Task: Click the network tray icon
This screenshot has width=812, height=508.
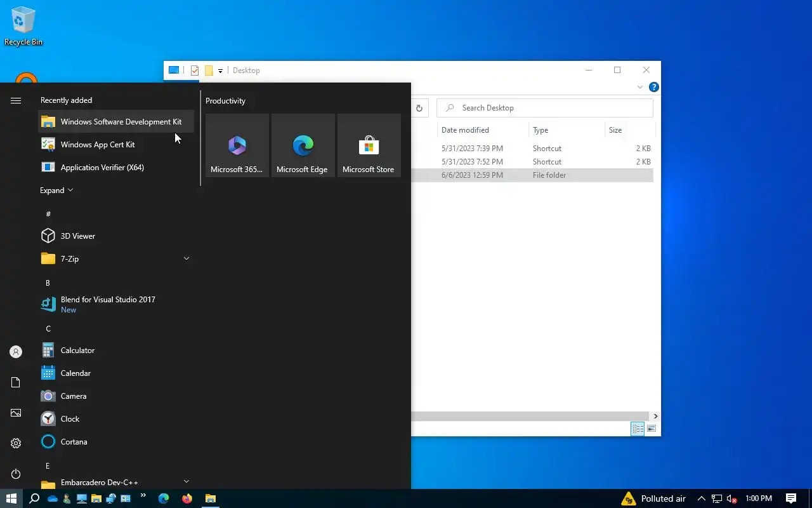Action: [x=717, y=499]
